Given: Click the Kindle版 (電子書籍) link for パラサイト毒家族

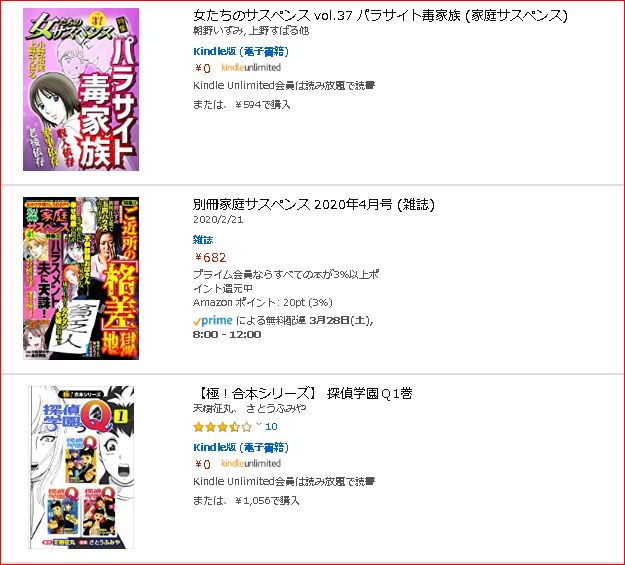Looking at the screenshot, I should pos(241,51).
